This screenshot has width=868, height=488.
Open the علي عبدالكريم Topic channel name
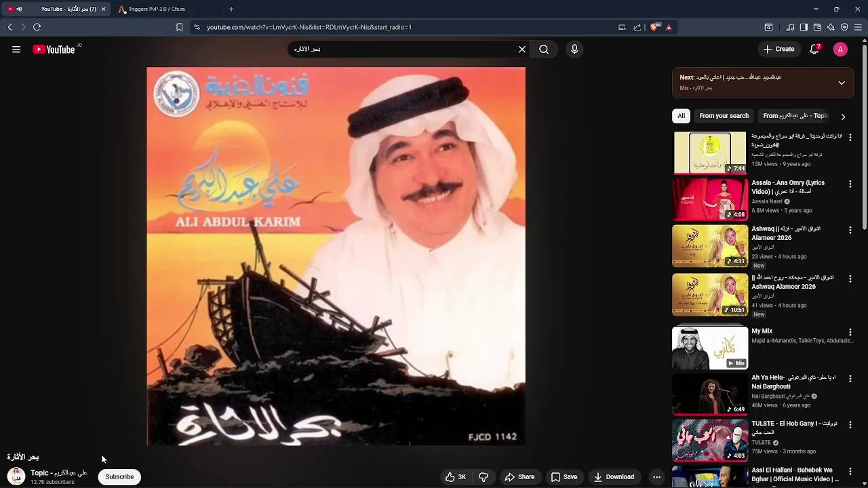point(59,472)
